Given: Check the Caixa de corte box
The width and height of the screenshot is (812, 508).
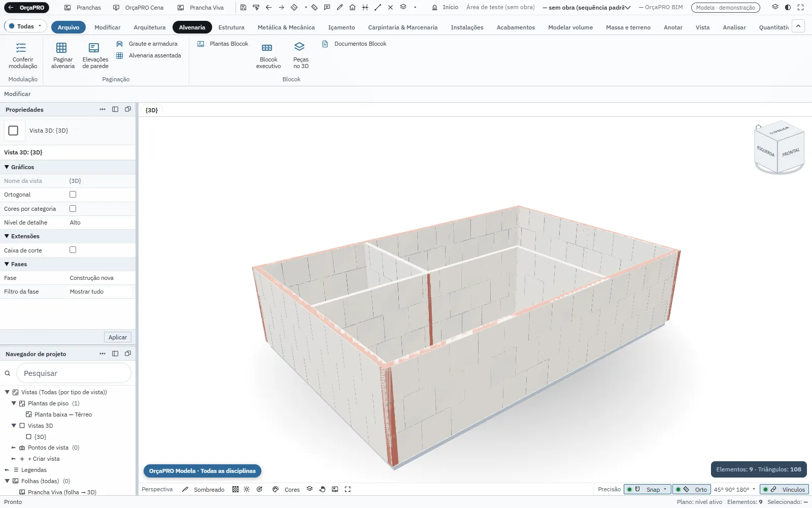Looking at the screenshot, I should tap(73, 250).
